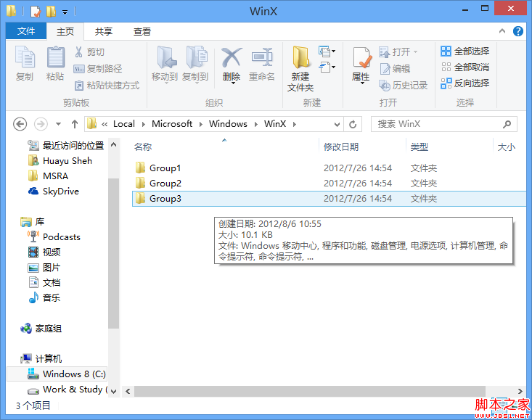Viewport: 532px width, 420px height.
Task: Click Select none (全部取消)
Action: [x=465, y=67]
